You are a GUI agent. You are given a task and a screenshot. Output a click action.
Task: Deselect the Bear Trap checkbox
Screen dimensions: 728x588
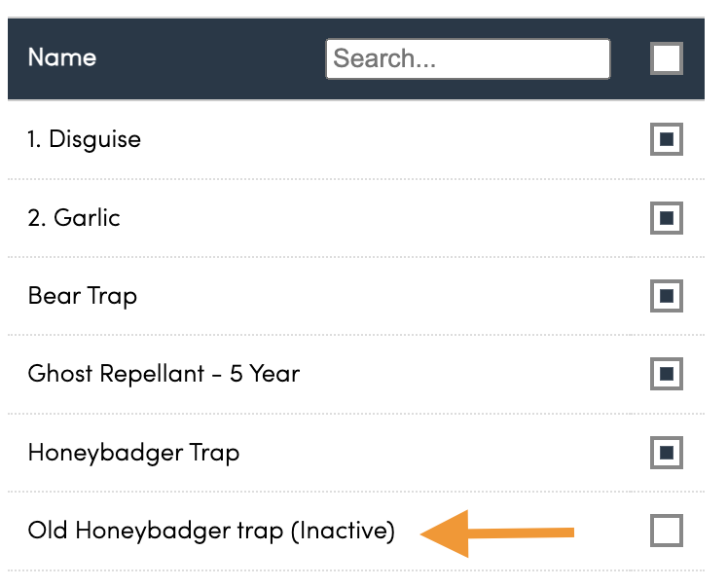pos(667,296)
